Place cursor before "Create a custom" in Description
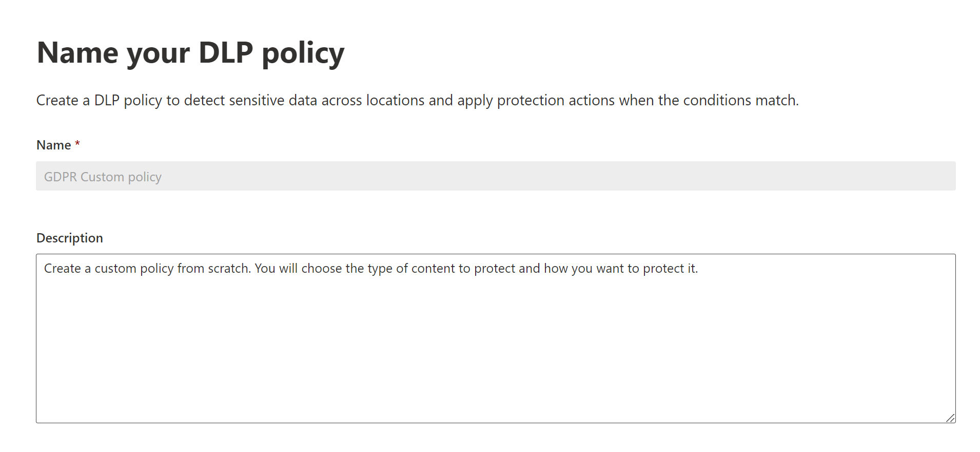The width and height of the screenshot is (980, 452). 45,269
